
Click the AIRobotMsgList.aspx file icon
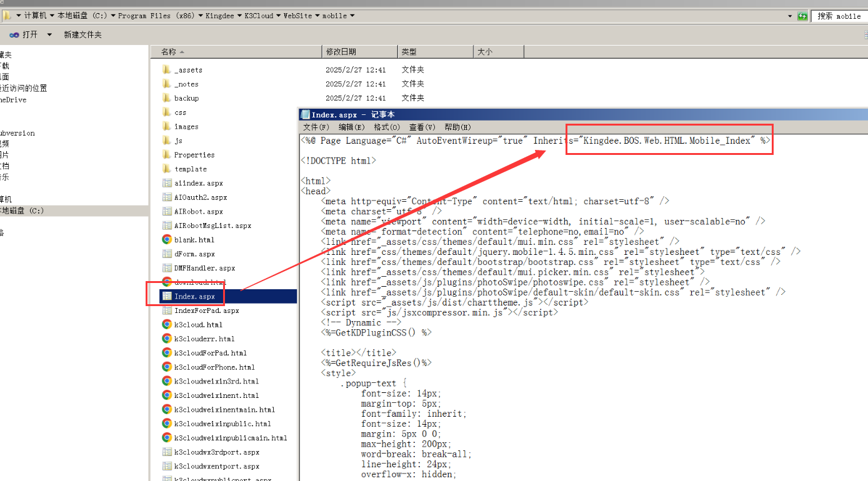pyautogui.click(x=167, y=226)
